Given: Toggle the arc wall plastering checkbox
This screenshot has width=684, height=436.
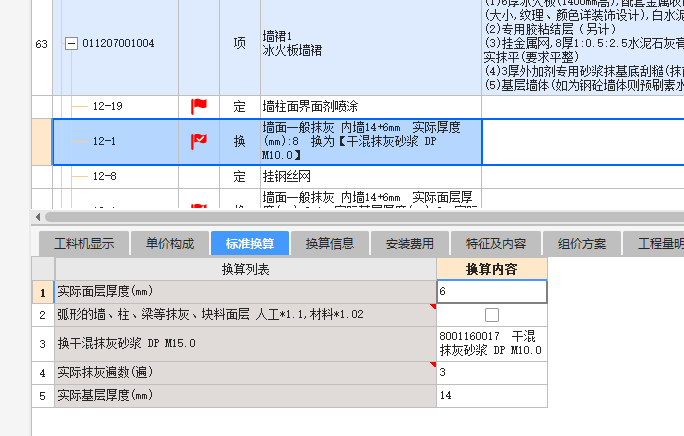Looking at the screenshot, I should (x=492, y=315).
